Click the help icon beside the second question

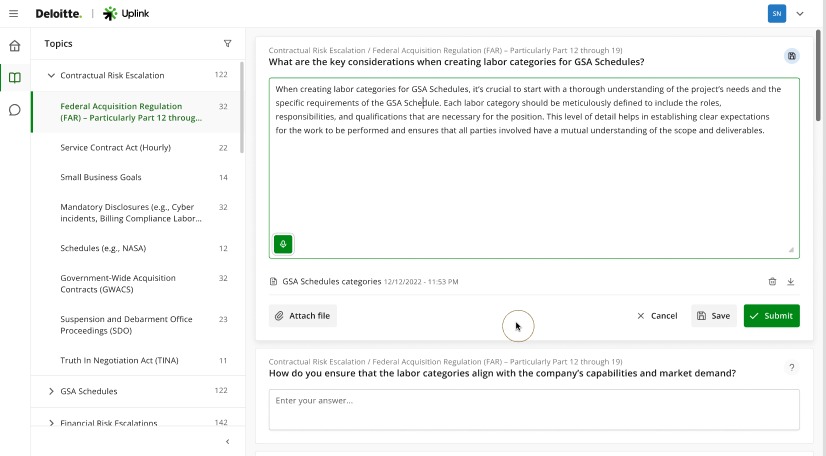click(x=791, y=368)
